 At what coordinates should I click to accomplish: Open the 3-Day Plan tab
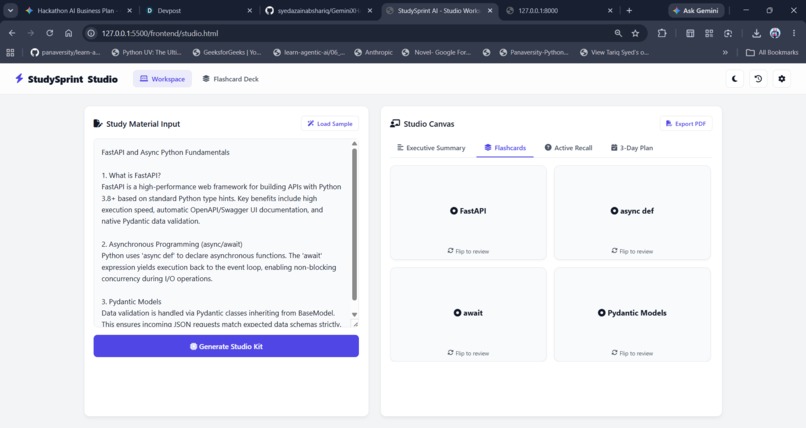pyautogui.click(x=632, y=148)
